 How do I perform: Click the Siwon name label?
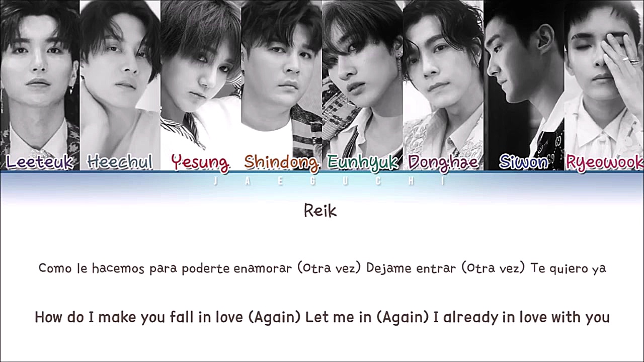523,162
